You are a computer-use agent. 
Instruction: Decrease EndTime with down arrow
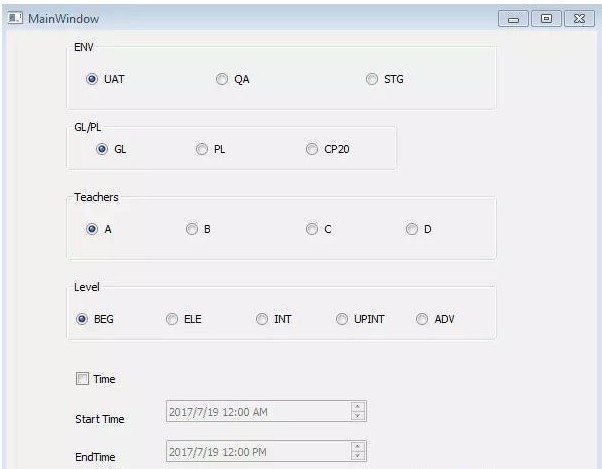[x=357, y=456]
